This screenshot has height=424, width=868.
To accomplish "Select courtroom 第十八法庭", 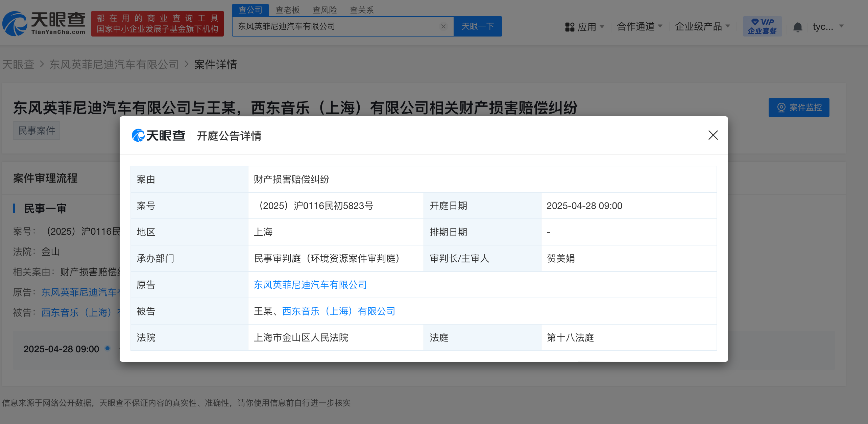I will (x=570, y=337).
